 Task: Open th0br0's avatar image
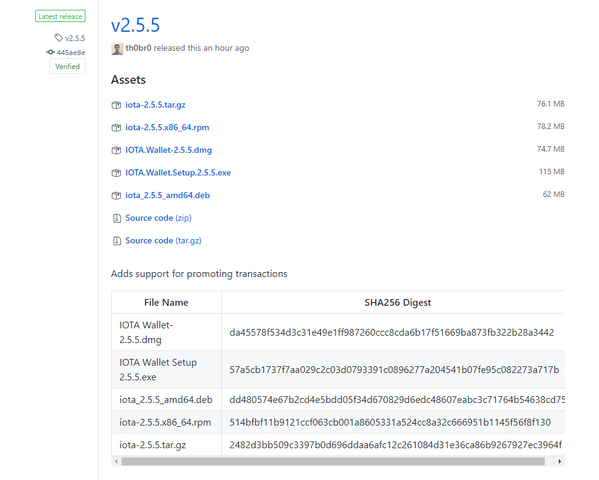(117, 49)
